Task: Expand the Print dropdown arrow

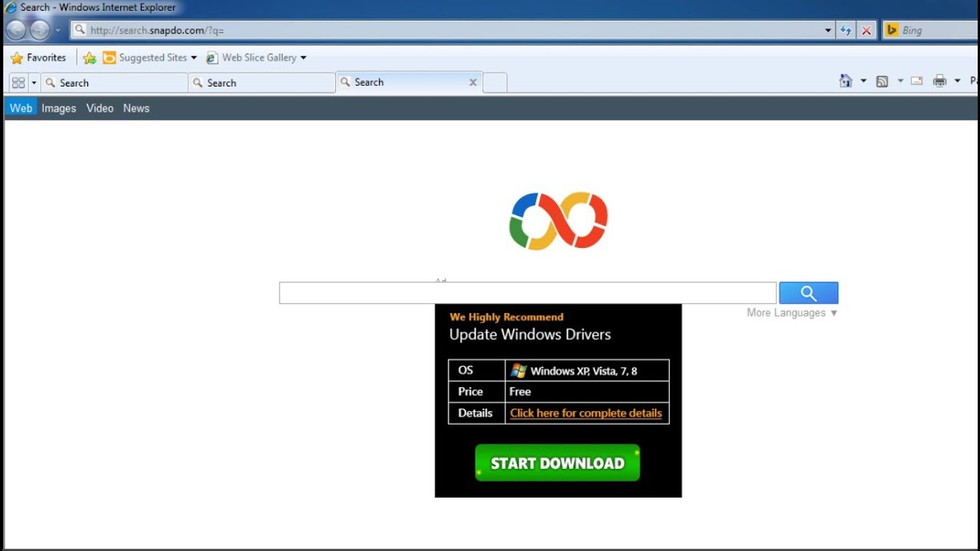Action: (958, 81)
